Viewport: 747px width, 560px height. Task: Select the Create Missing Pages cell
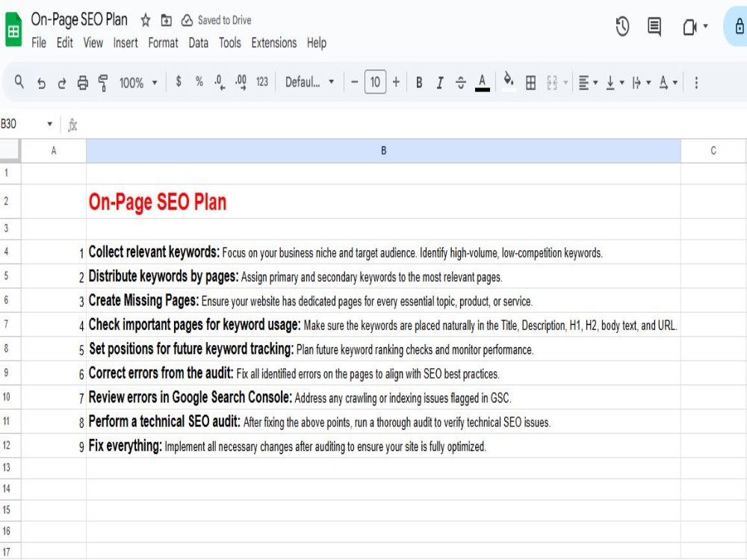383,300
